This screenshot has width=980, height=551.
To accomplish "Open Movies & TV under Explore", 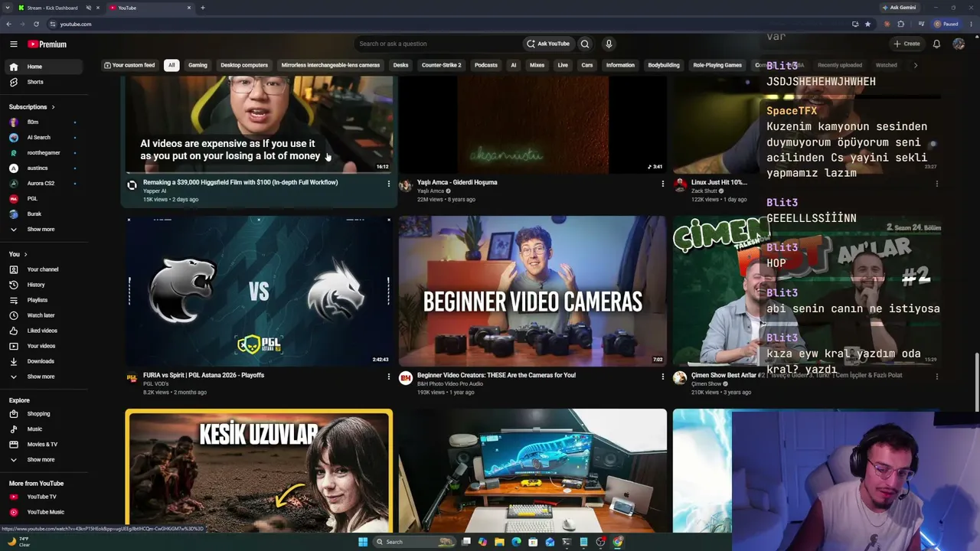I will tap(45, 445).
